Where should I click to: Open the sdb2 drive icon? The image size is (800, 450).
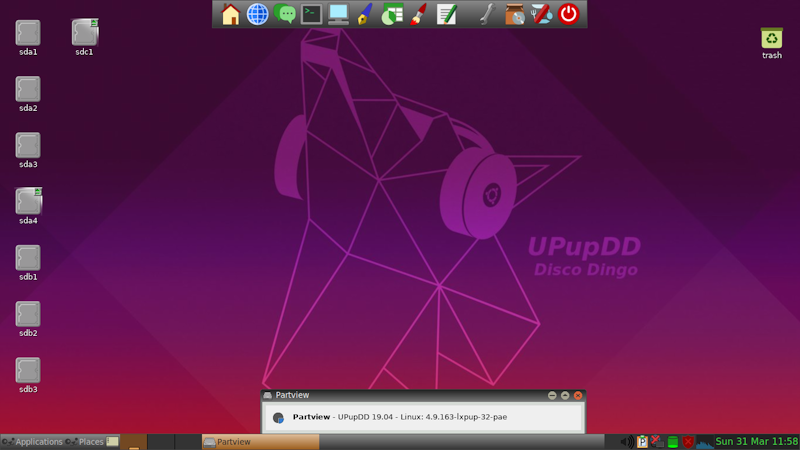click(28, 314)
